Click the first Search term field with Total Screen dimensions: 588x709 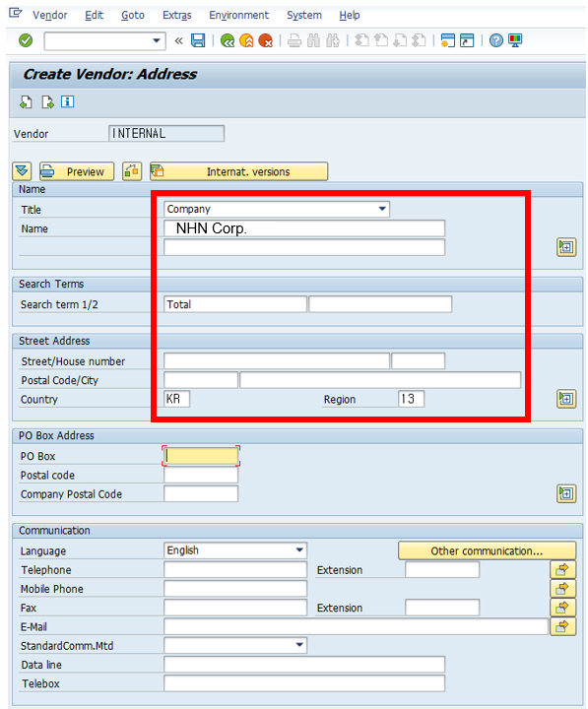tap(235, 304)
